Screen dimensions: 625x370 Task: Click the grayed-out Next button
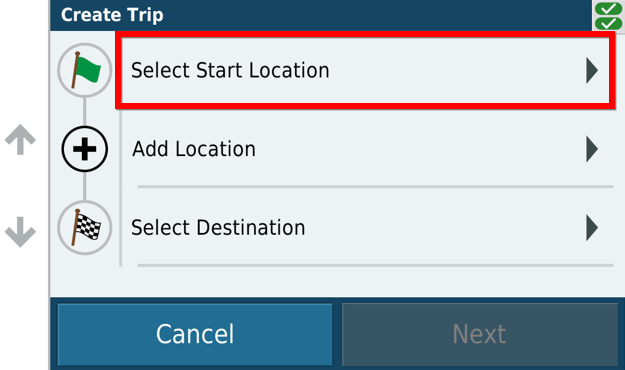(x=480, y=334)
